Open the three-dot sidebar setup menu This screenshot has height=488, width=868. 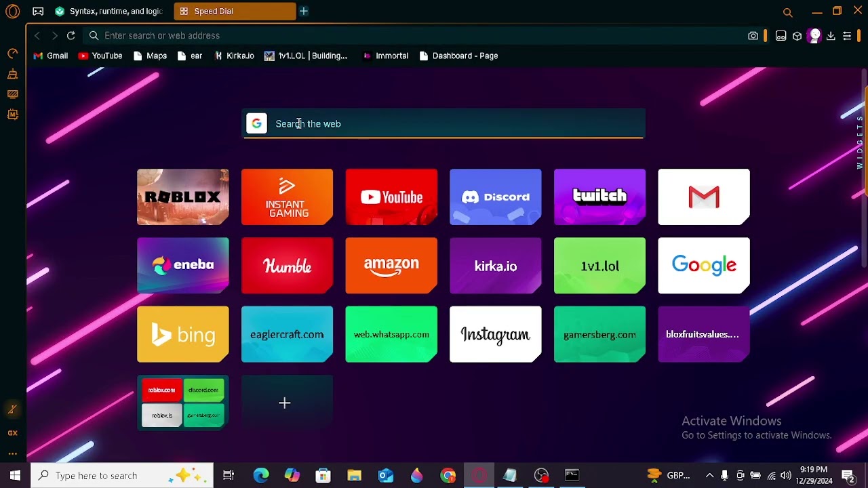click(x=13, y=454)
